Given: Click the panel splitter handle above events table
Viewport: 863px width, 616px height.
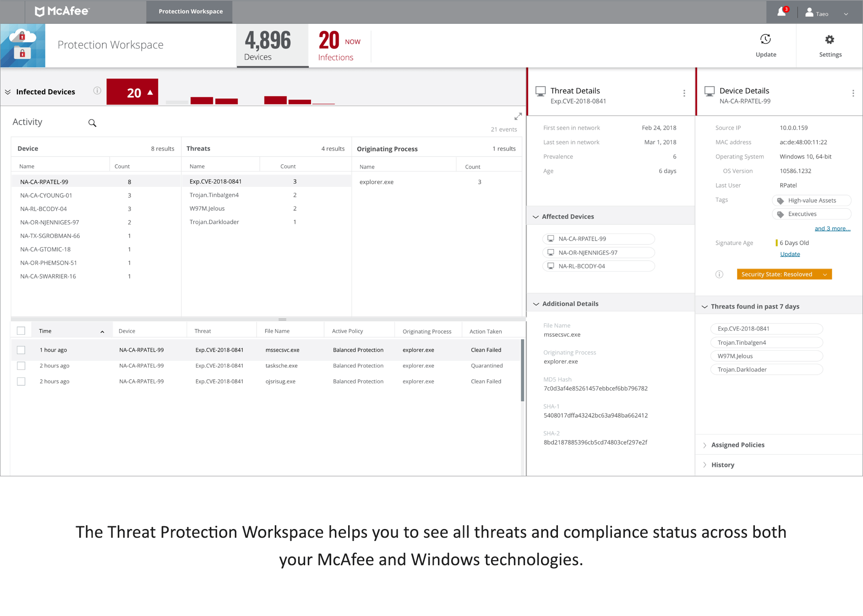Looking at the screenshot, I should [x=282, y=319].
